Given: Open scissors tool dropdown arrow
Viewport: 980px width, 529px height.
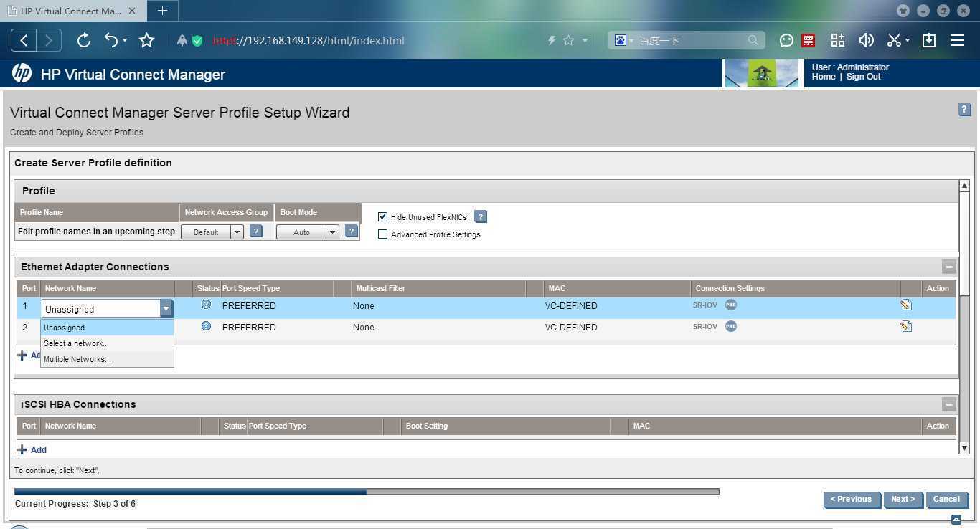Looking at the screenshot, I should [x=908, y=41].
